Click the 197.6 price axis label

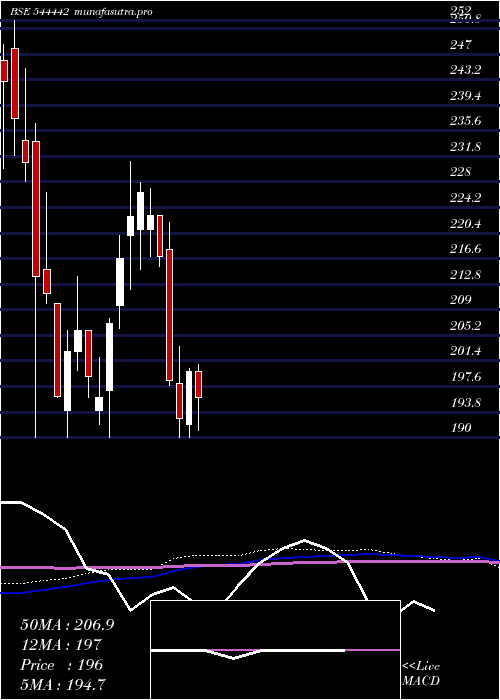click(x=465, y=377)
